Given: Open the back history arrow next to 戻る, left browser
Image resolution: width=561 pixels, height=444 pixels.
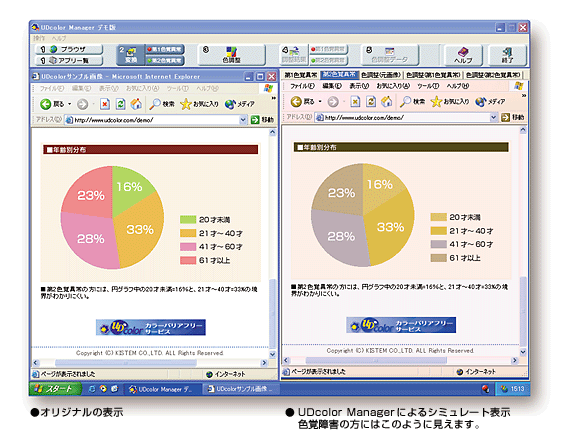Looking at the screenshot, I should (69, 104).
